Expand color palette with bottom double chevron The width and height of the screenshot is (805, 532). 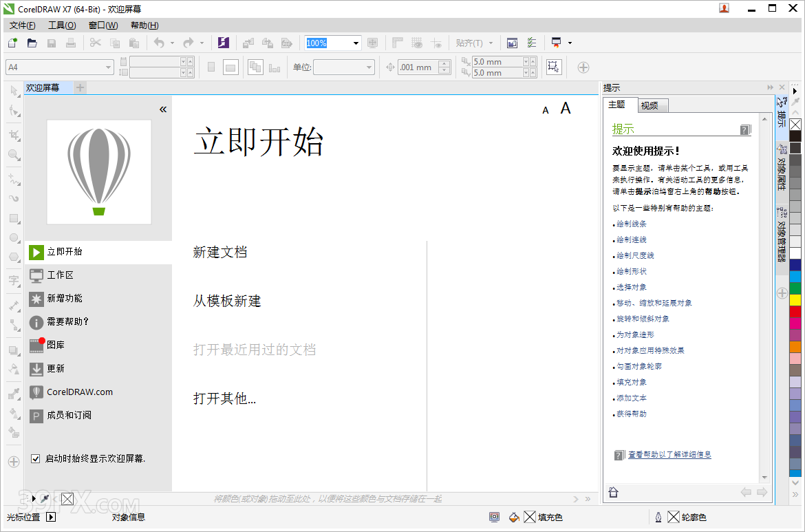point(795,495)
